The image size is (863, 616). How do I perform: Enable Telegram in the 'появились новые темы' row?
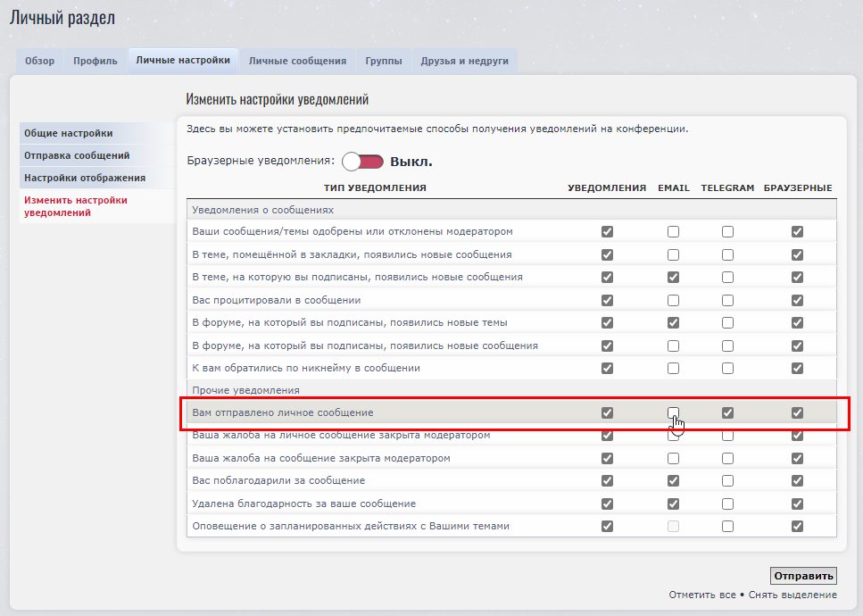[x=727, y=322]
